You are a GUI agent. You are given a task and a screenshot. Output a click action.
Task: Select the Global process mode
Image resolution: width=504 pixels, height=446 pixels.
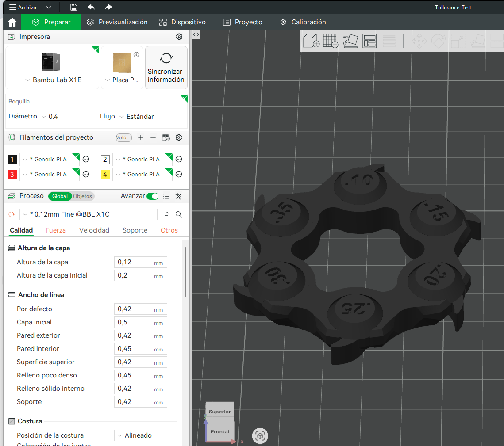[60, 196]
